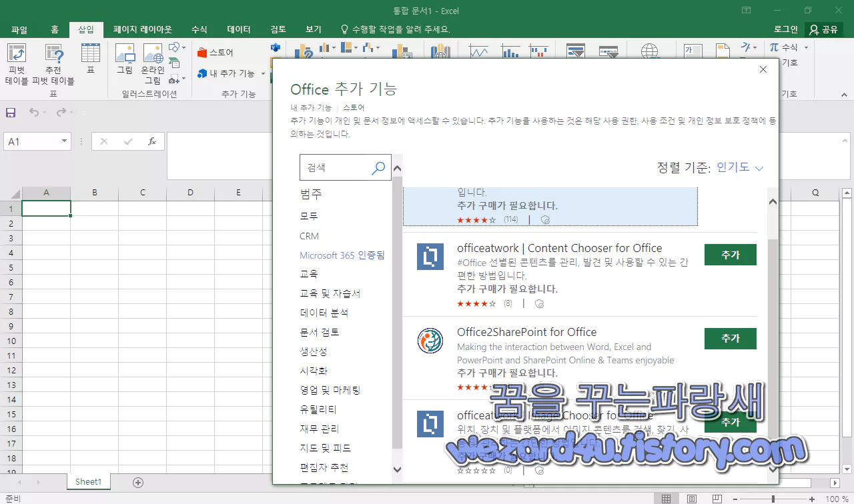Insert a timeline filter
Screen dimensions: 854x504
pyautogui.click(x=608, y=51)
